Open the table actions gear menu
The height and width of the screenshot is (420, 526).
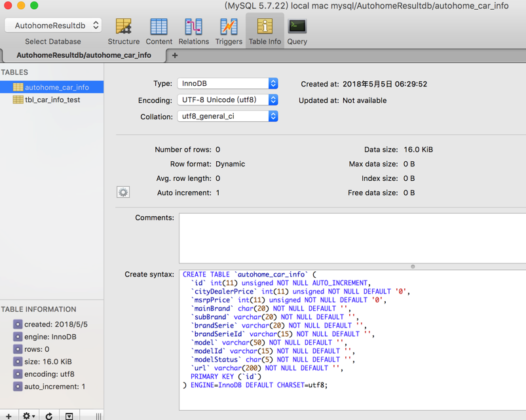(x=28, y=415)
